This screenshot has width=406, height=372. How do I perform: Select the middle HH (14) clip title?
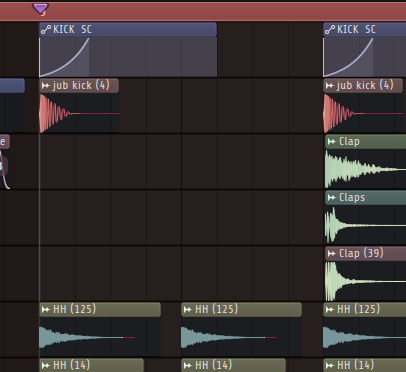tap(213, 365)
